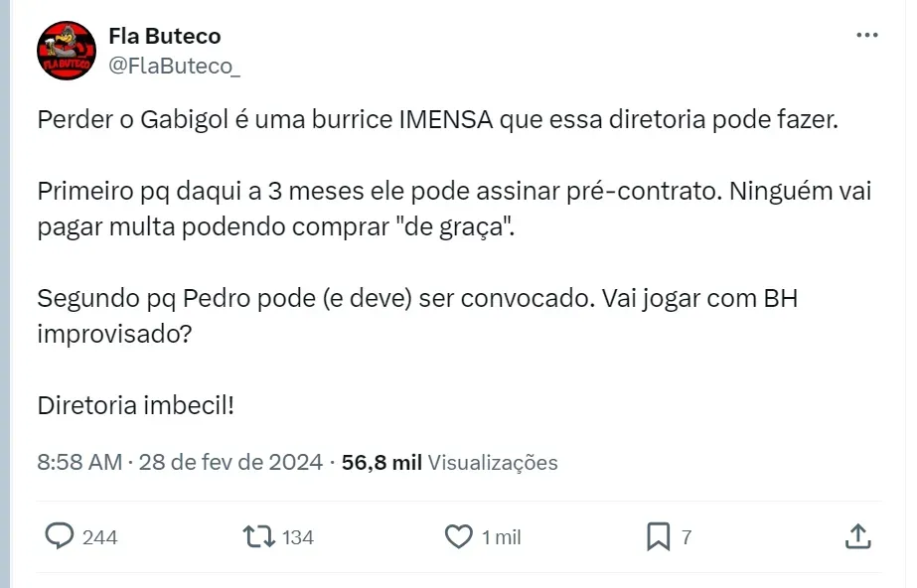The image size is (917, 588).
Task: Open the @FlaButeco_ handle link
Action: point(174,66)
